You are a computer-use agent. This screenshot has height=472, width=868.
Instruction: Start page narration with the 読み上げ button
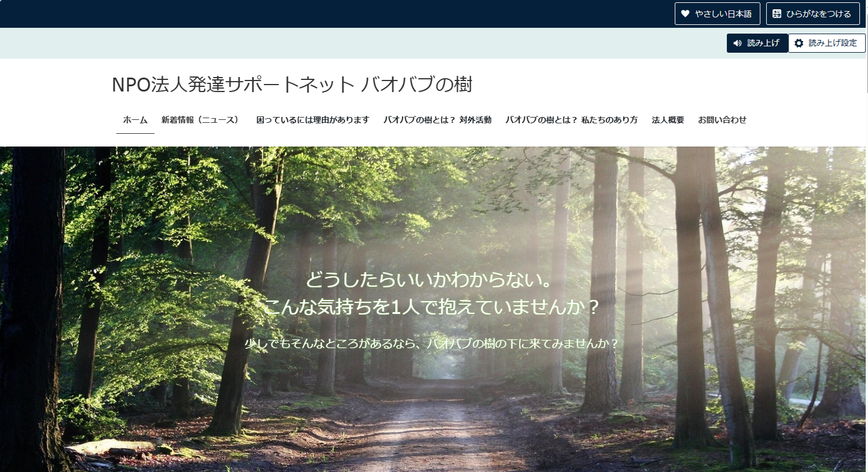coord(757,43)
